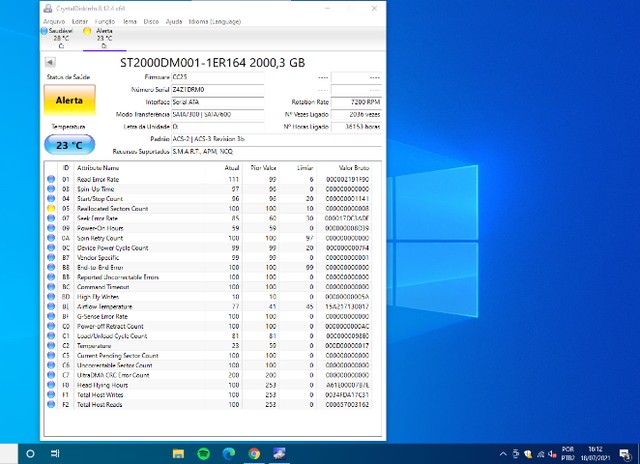Click the status icon for Start/Stop Count
Viewport: 640px width, 464px height.
pyautogui.click(x=51, y=198)
